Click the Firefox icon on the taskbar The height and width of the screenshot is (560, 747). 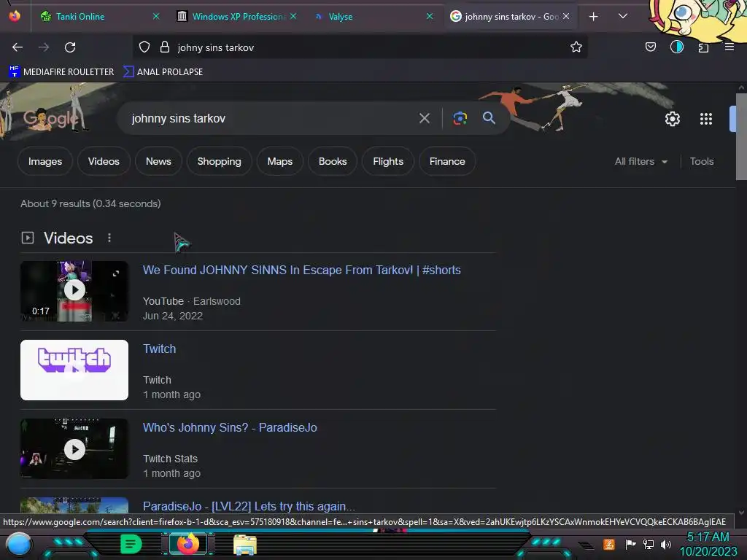click(187, 544)
